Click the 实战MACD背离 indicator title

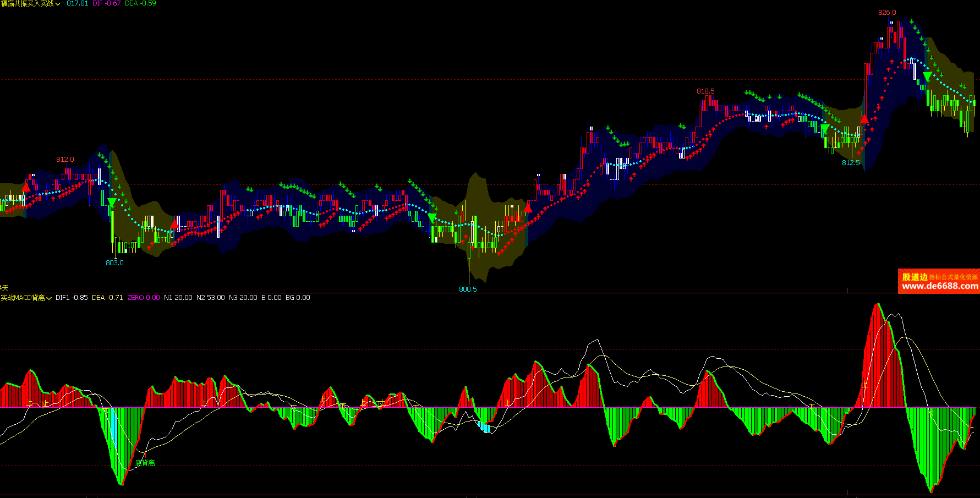[x=23, y=298]
